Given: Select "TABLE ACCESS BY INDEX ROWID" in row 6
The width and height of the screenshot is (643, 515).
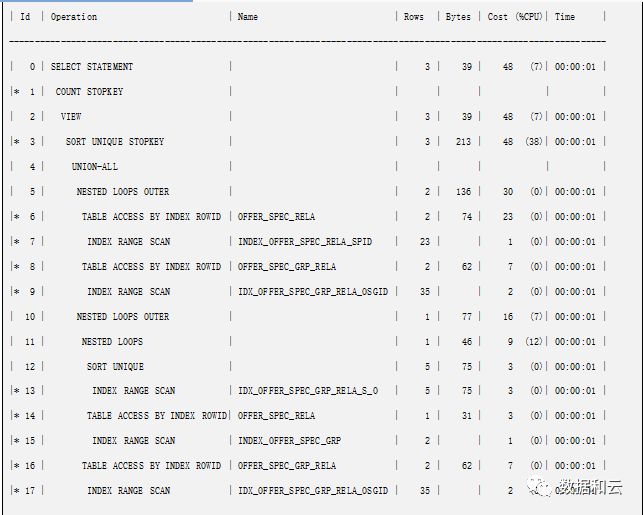Looking at the screenshot, I should [151, 217].
